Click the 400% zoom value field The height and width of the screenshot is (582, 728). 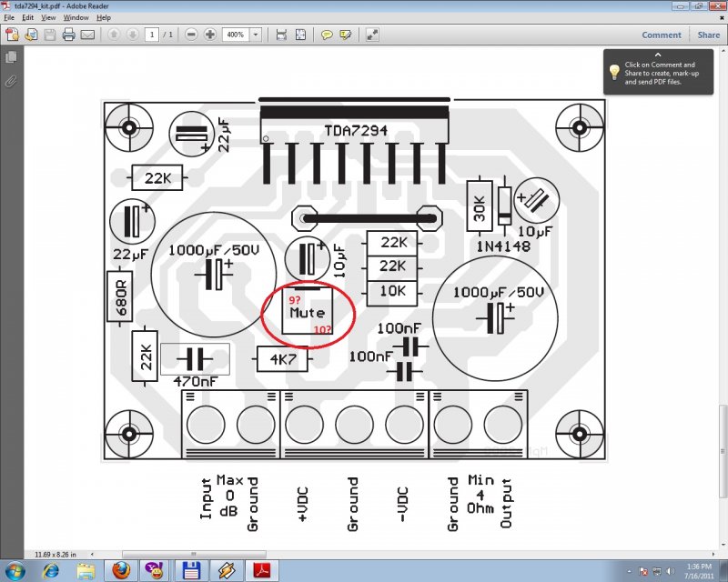tap(236, 35)
